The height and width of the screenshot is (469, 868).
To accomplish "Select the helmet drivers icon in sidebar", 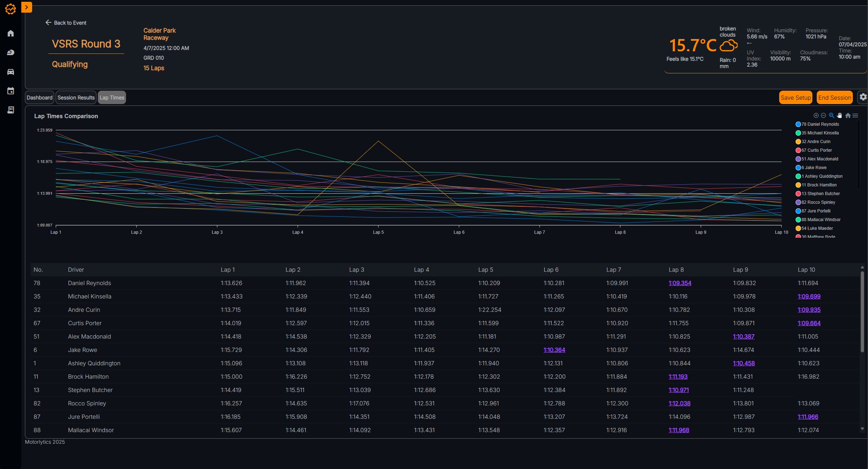I will tap(10, 52).
